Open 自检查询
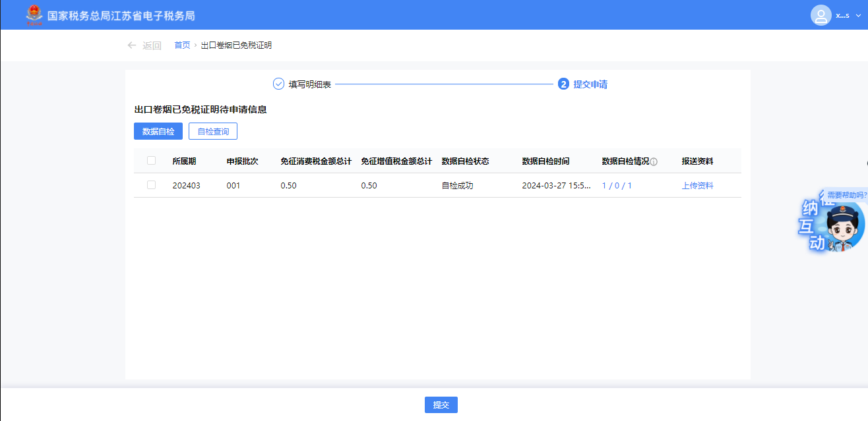Image resolution: width=868 pixels, height=421 pixels. [213, 131]
